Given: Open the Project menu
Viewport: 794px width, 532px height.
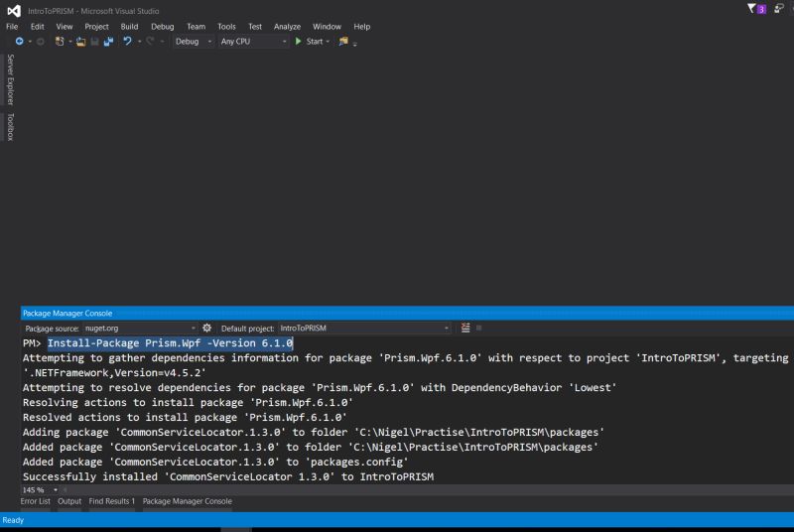Looking at the screenshot, I should 96,27.
